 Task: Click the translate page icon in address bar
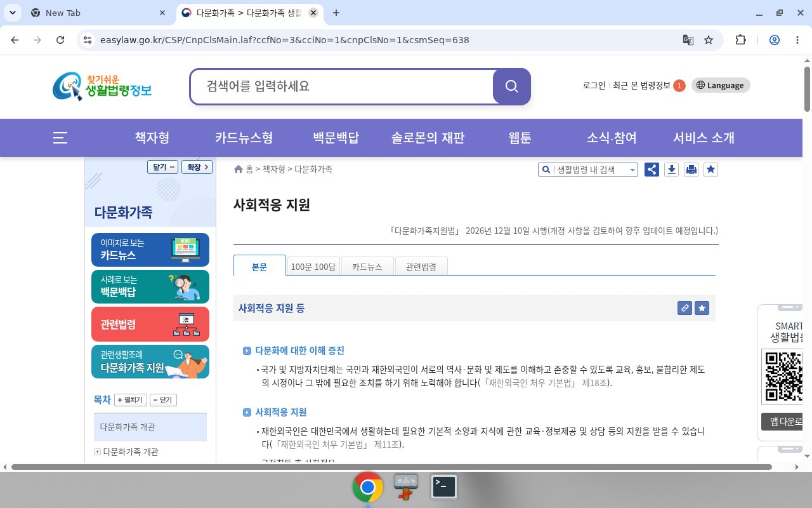coord(688,40)
